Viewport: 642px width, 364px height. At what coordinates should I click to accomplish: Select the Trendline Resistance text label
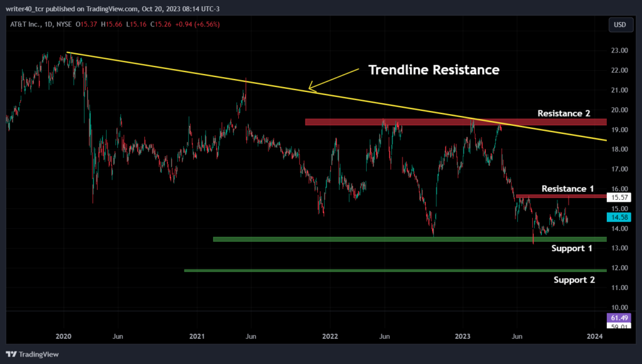[434, 70]
